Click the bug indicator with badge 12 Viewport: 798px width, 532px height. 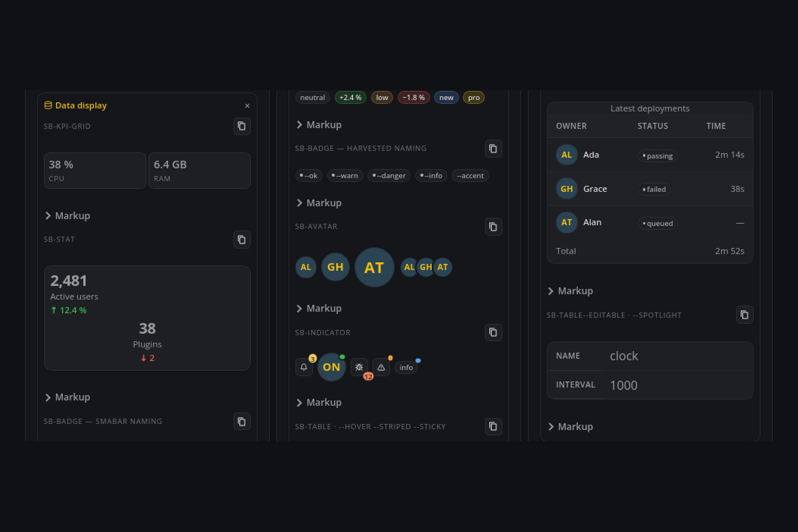[359, 367]
